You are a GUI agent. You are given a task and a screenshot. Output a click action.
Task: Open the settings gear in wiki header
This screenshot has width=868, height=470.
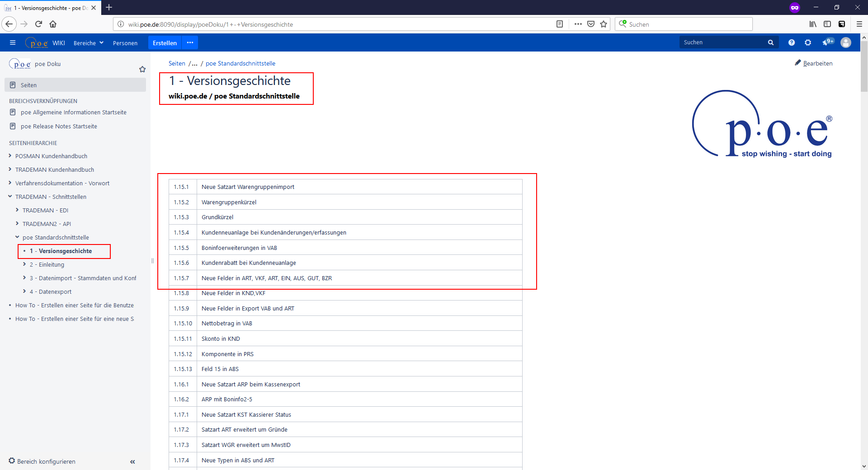(808, 42)
